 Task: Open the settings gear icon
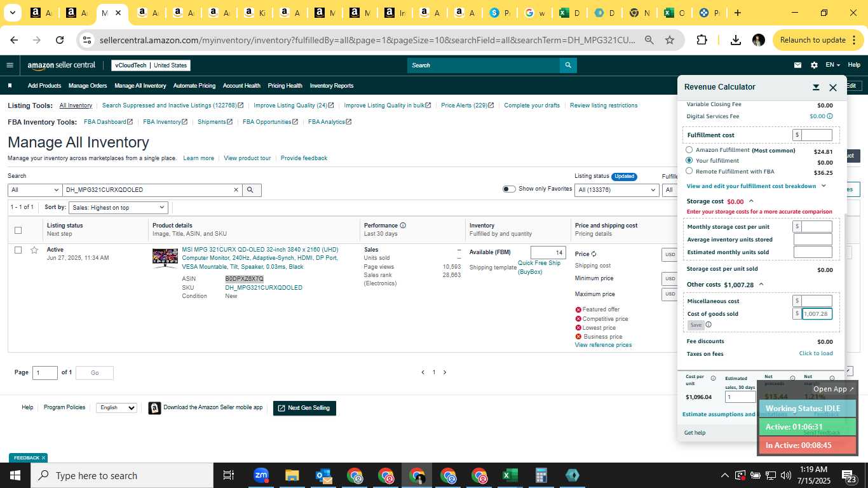pos(814,65)
